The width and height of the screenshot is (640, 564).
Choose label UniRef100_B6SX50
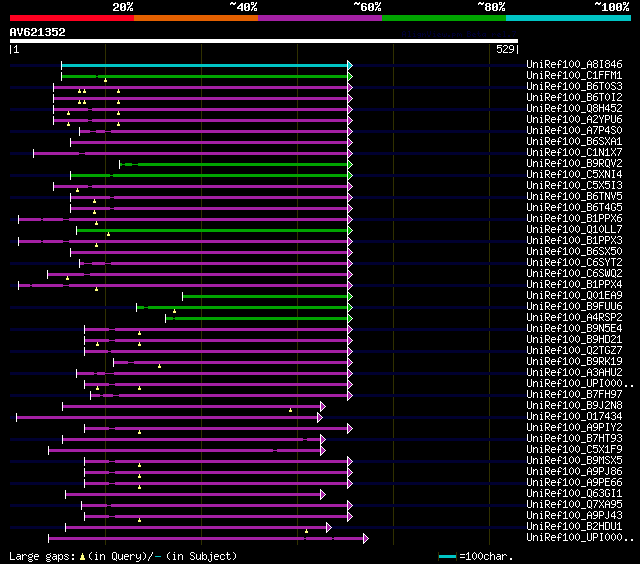[574, 252]
